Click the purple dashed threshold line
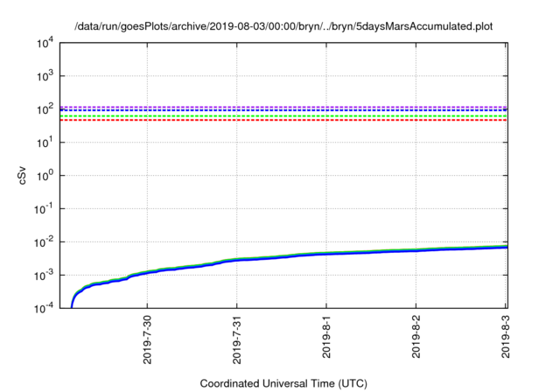The height and width of the screenshot is (392, 560). pyautogui.click(x=283, y=107)
